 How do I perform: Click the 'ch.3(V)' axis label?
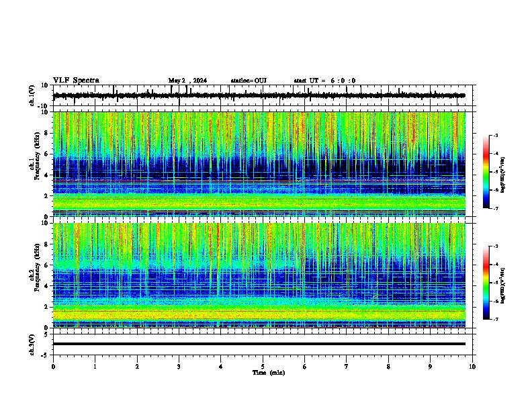[x=32, y=345]
